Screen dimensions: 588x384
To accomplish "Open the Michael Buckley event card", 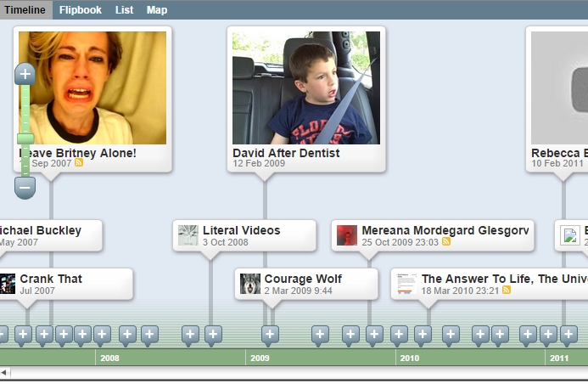I will pyautogui.click(x=51, y=235).
